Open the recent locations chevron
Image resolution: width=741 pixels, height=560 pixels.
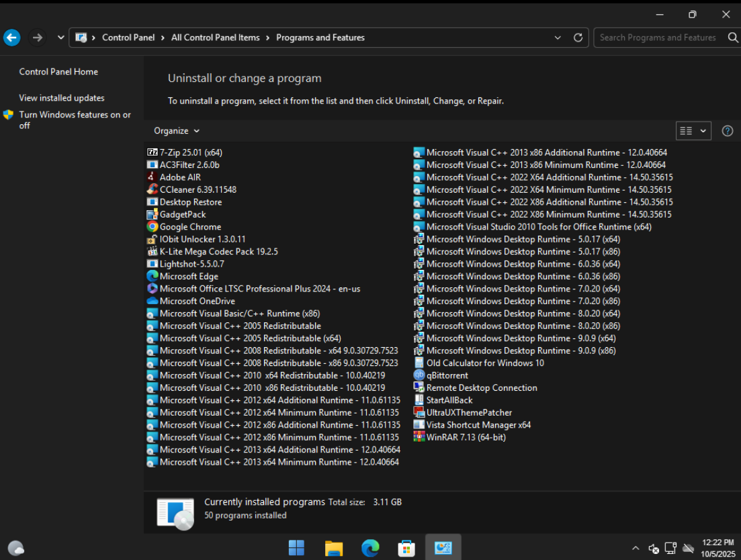(x=61, y=38)
